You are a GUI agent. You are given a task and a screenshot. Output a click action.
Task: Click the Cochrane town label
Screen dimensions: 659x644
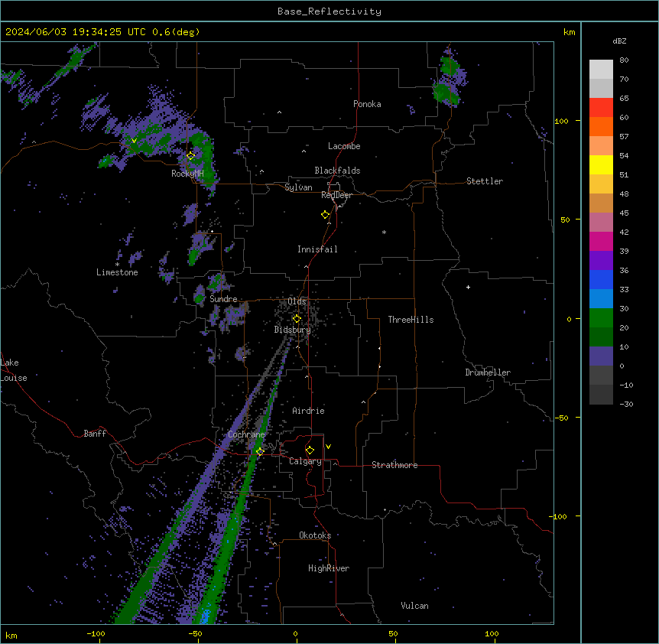246,434
